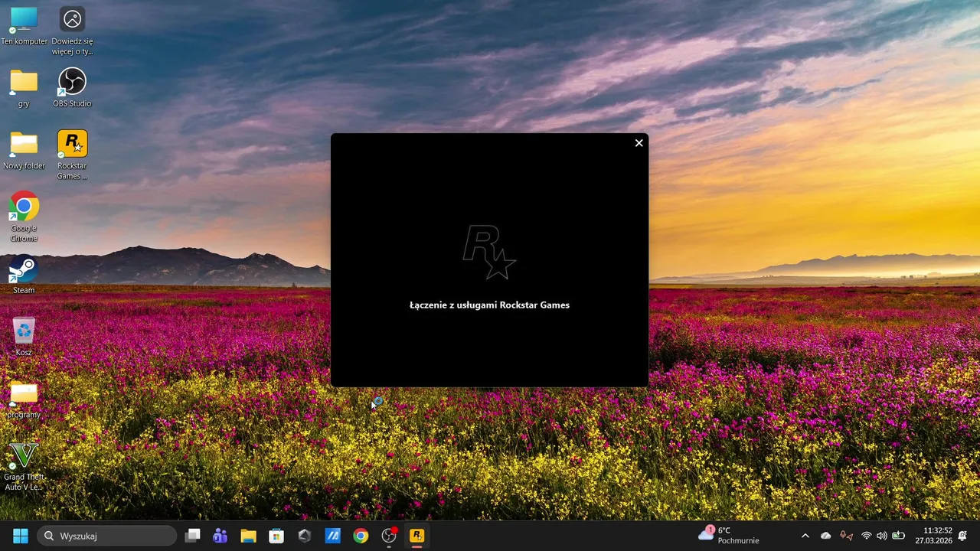
Task: Launch OBS Studio from desktop
Action: (x=72, y=87)
